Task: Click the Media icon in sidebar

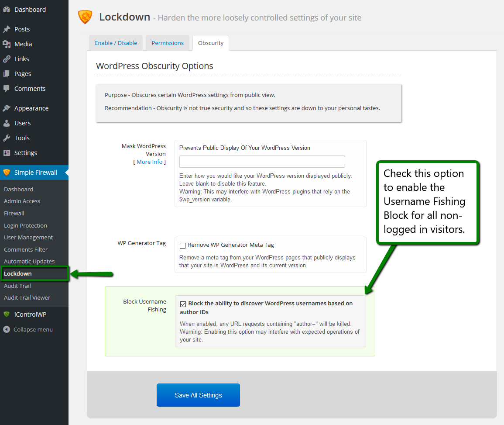Action: (7, 44)
